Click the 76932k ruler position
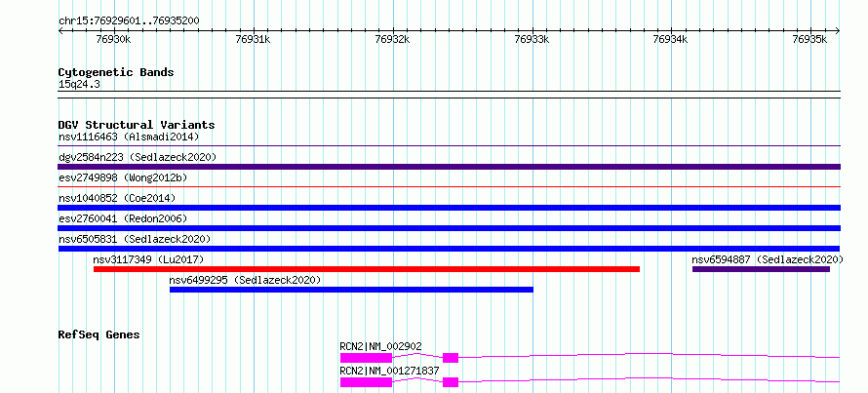The width and height of the screenshot is (868, 393). click(x=392, y=39)
